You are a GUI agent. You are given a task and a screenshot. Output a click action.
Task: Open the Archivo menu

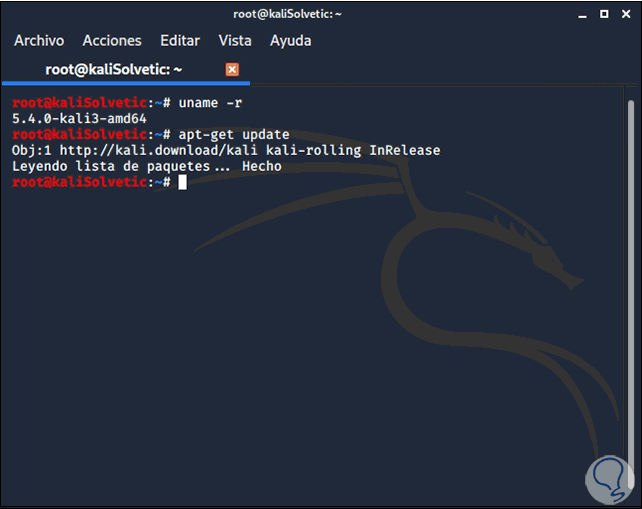coord(39,41)
